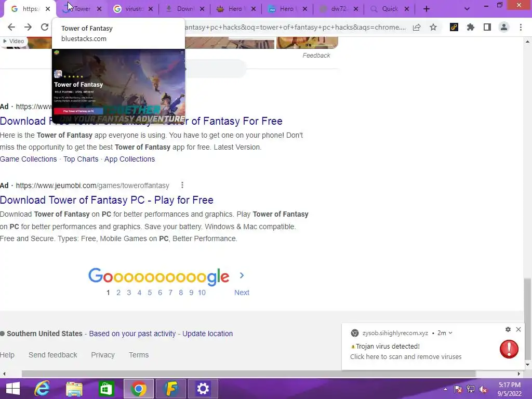Open Settings gear app in taskbar
532x399 pixels.
coord(203,389)
